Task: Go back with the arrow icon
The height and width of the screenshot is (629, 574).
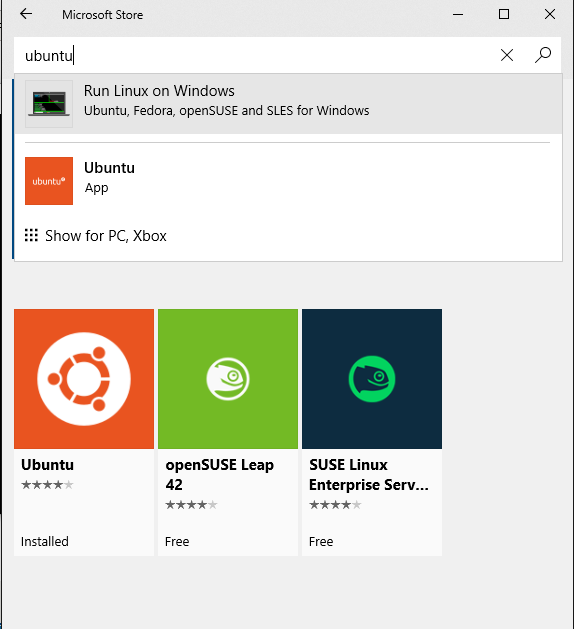Action: tap(26, 14)
